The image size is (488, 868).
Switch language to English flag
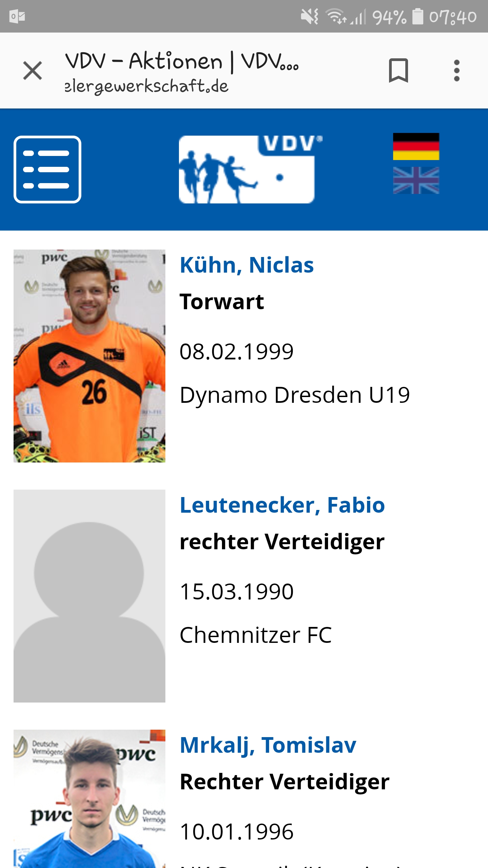[416, 180]
